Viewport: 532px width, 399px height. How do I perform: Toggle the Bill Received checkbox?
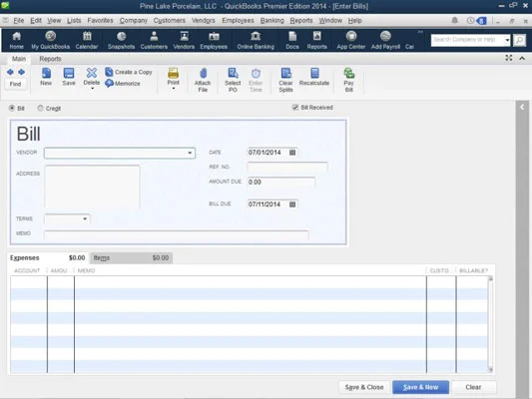click(295, 108)
